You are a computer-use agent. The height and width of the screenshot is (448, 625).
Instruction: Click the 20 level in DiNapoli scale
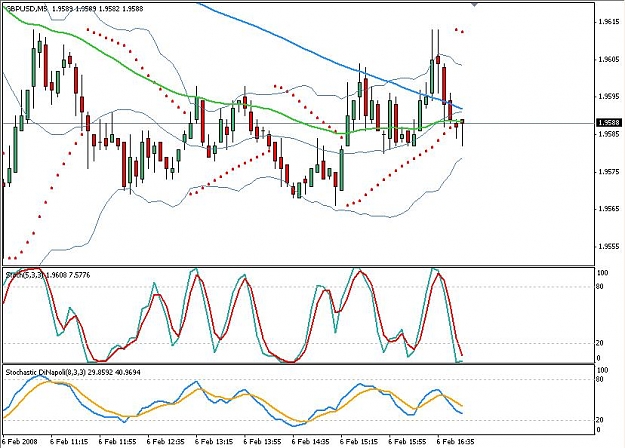click(x=601, y=420)
